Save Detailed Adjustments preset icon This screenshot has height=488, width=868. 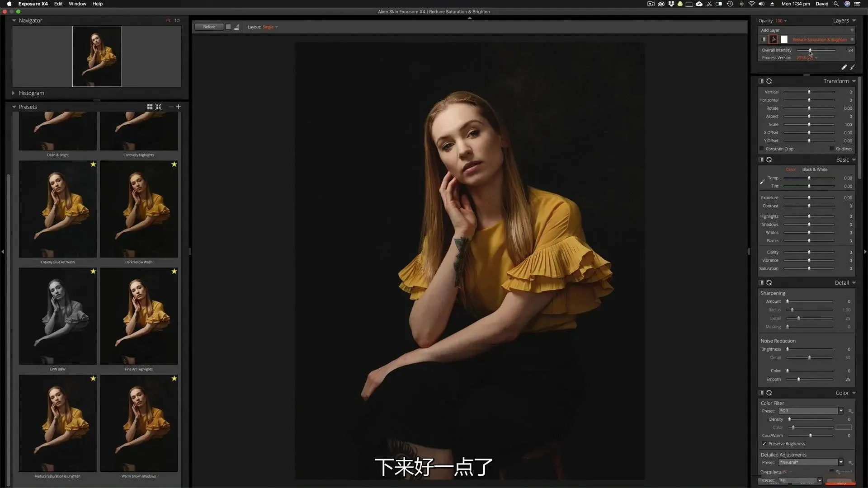pos(850,463)
